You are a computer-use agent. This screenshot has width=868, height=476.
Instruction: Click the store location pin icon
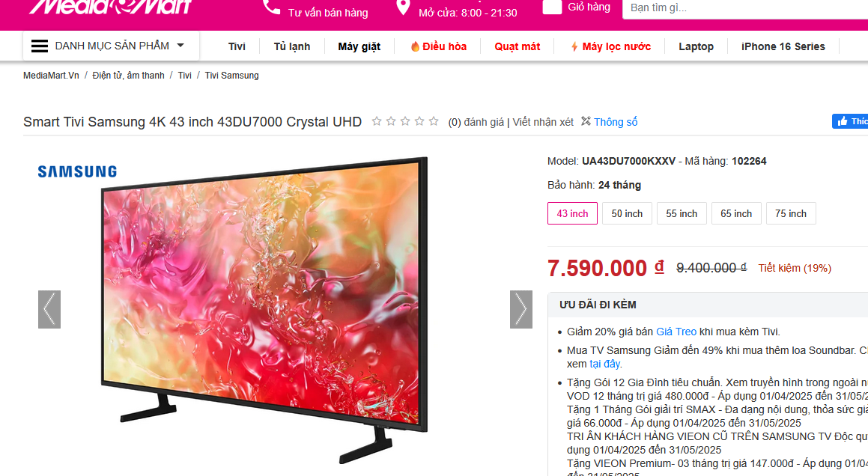tap(403, 7)
